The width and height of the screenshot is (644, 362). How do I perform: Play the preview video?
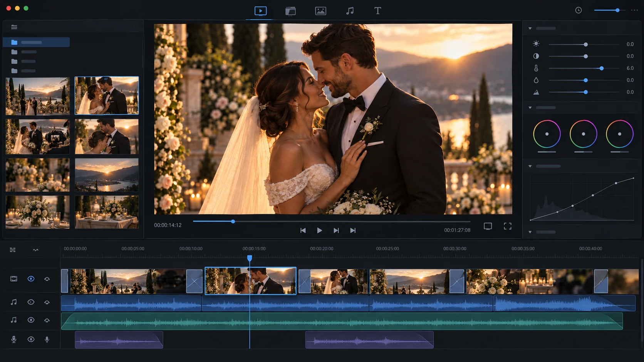click(319, 230)
